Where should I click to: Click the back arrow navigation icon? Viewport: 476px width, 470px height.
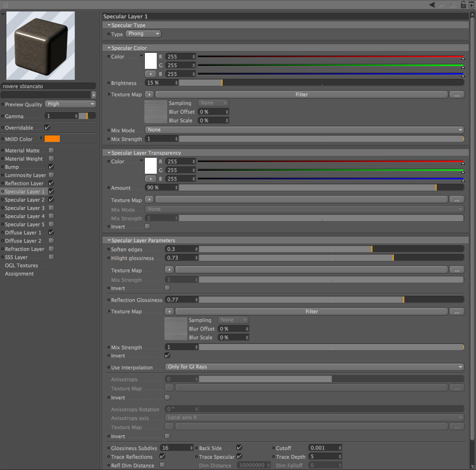pyautogui.click(x=432, y=5)
